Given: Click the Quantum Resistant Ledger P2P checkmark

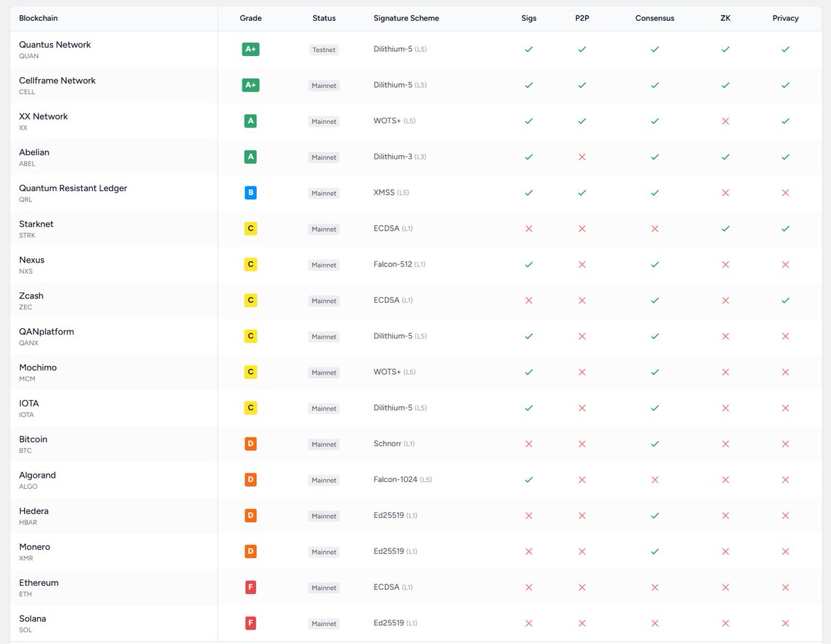Looking at the screenshot, I should [582, 193].
